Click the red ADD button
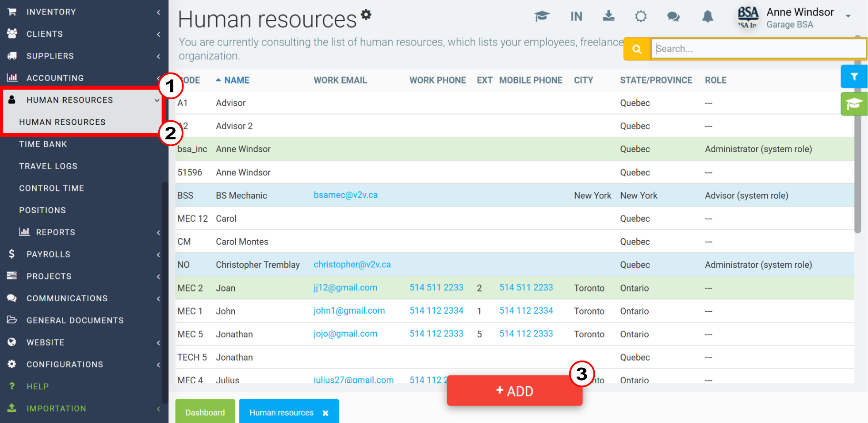The width and height of the screenshot is (868, 423). pos(515,391)
